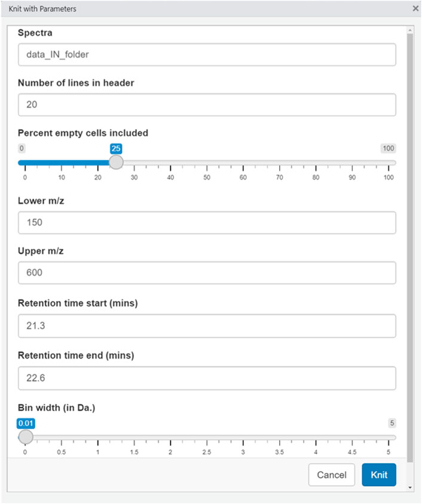
Task: Edit the Retention time start field
Action: pyautogui.click(x=207, y=326)
